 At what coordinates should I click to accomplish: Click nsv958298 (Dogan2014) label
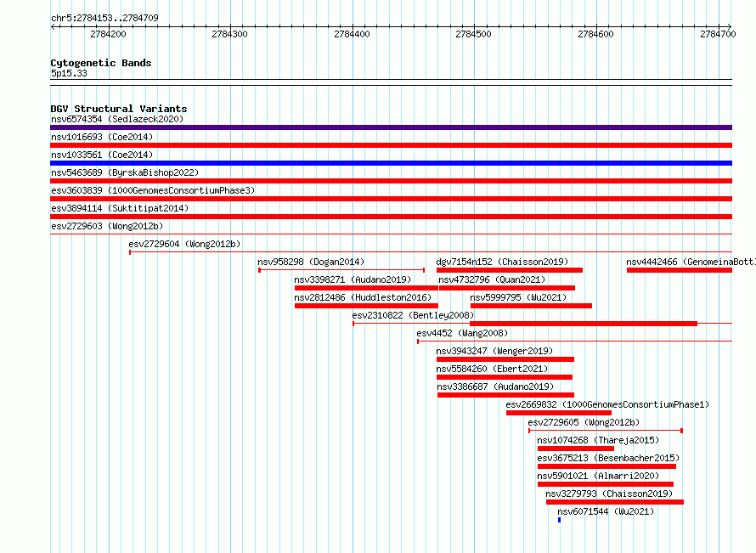311,262
